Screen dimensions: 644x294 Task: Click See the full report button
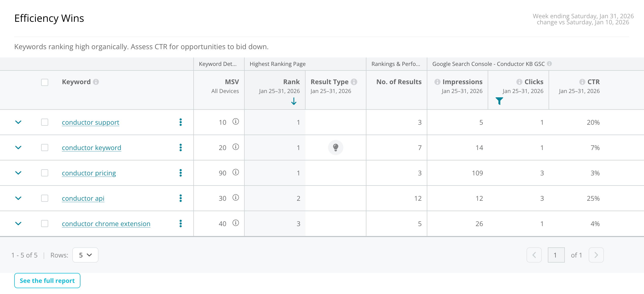[47, 281]
